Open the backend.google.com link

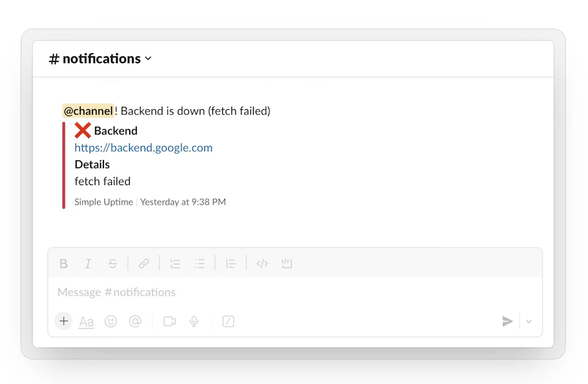pyautogui.click(x=144, y=148)
